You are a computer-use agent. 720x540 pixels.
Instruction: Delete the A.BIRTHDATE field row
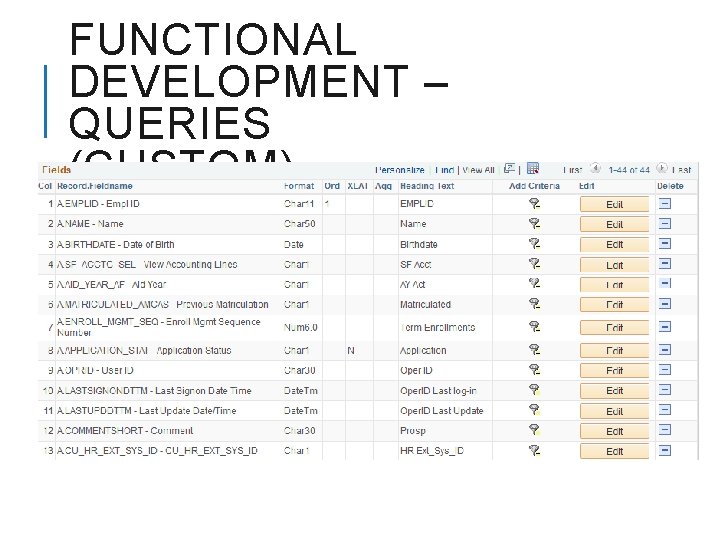click(x=665, y=244)
